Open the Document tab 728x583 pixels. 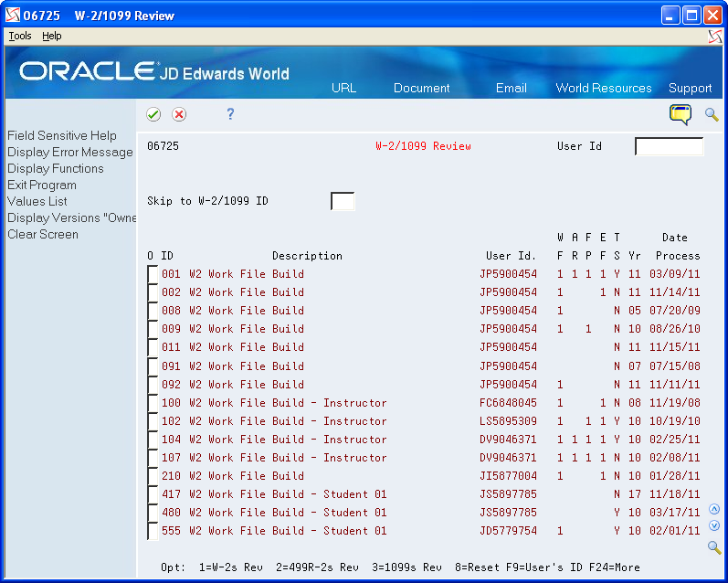[x=422, y=88]
